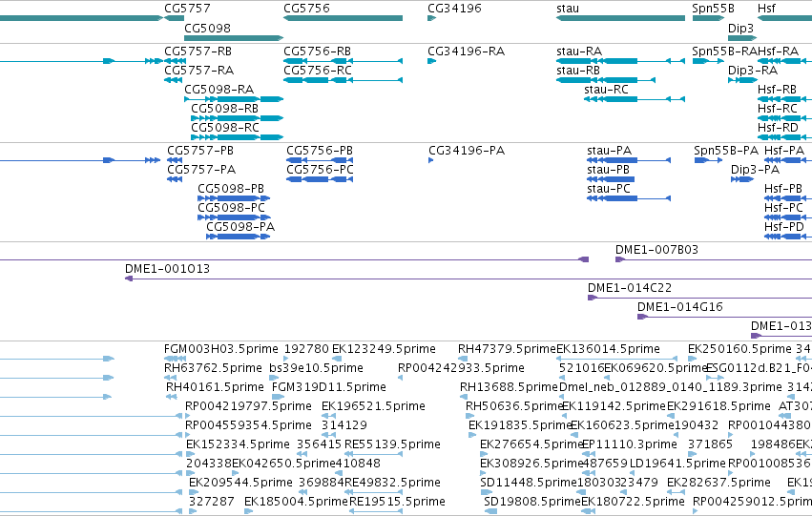Select EST RH40161.5prime
The image size is (812, 516).
tap(215, 387)
